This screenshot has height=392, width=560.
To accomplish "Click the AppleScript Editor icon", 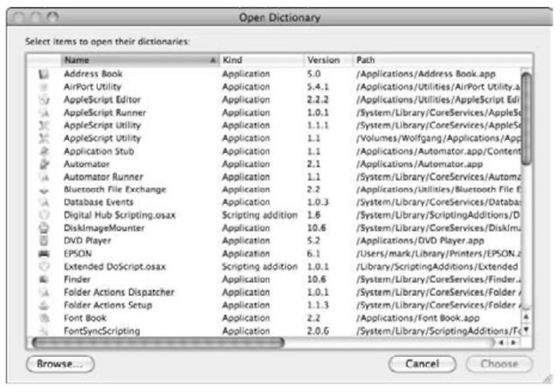I will [x=44, y=100].
